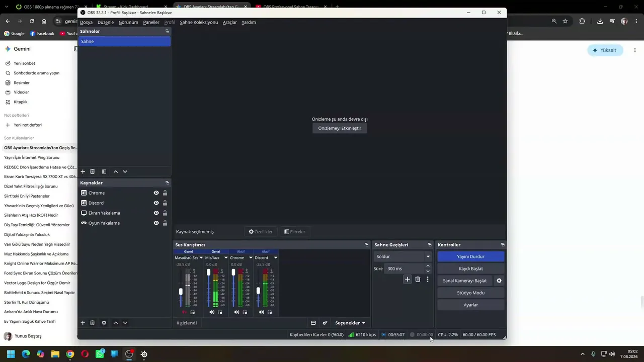Screen dimensions: 644x362
Task: Lock the Ekran Yakalama source
Action: (x=165, y=213)
